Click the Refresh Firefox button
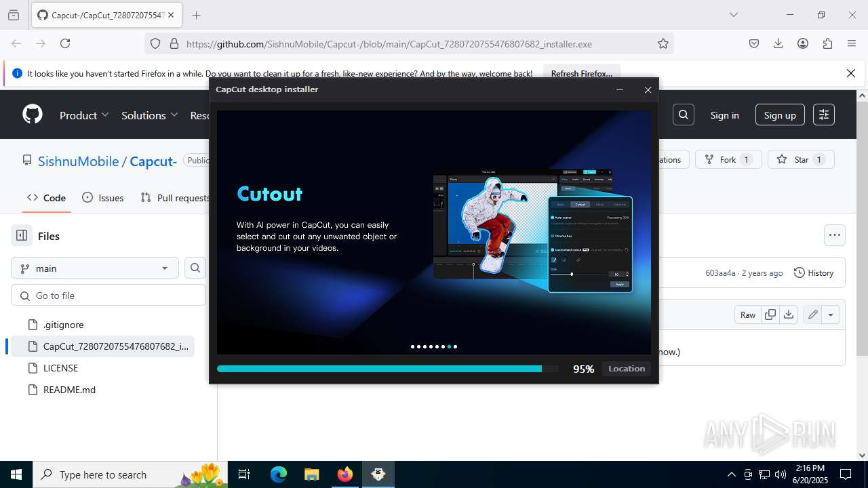The width and height of the screenshot is (868, 488). pyautogui.click(x=581, y=73)
